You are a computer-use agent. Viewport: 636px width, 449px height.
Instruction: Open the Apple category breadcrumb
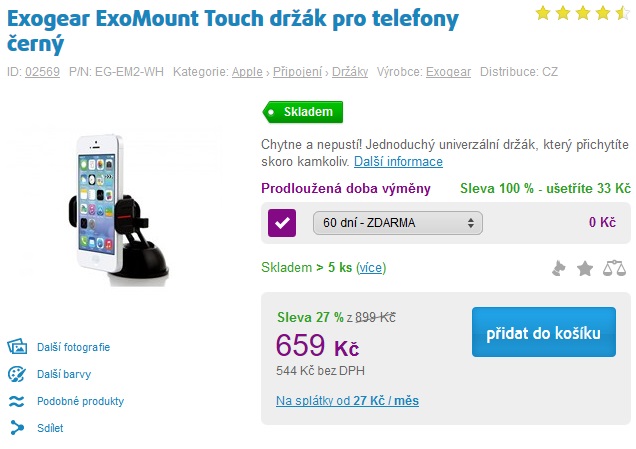[x=247, y=72]
